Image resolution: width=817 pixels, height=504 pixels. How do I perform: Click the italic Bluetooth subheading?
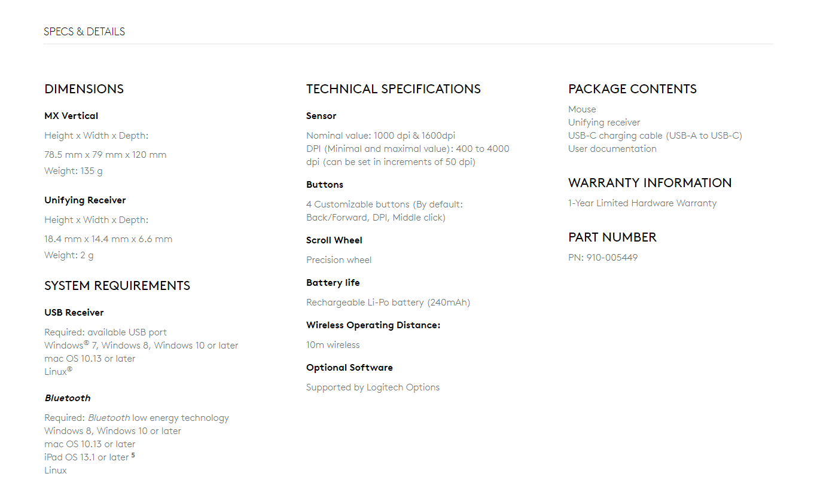point(68,398)
